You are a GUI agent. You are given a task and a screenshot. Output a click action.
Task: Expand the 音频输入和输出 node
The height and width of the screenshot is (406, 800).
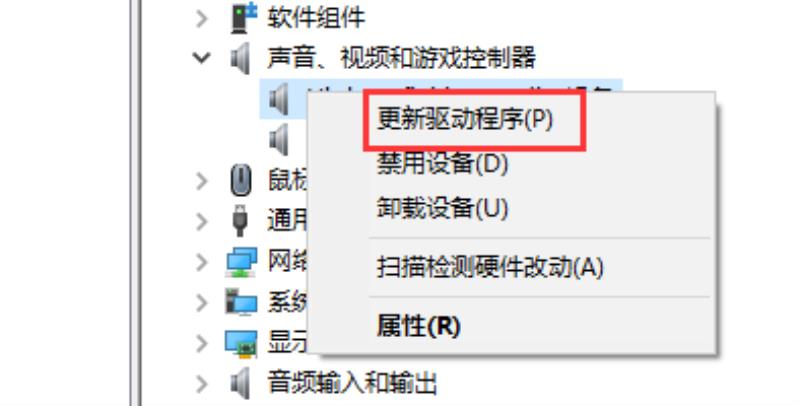click(x=202, y=384)
